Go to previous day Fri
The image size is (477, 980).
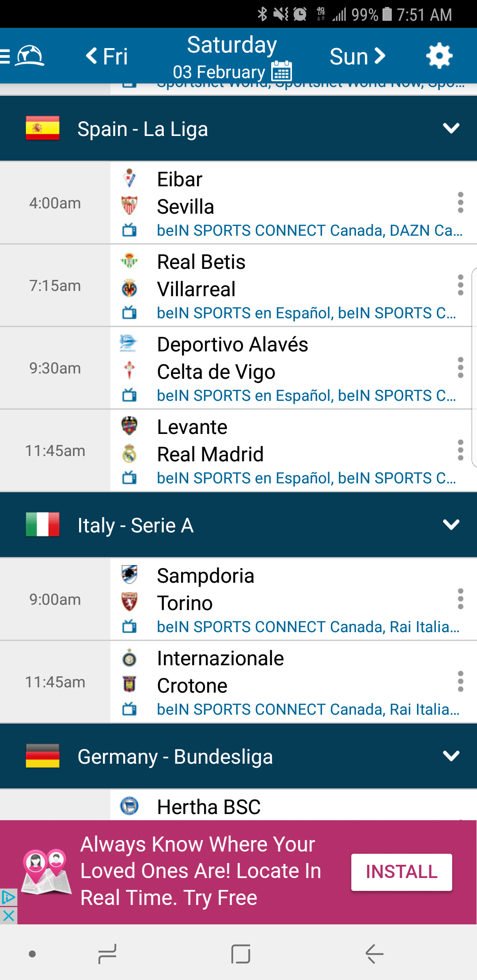click(x=107, y=57)
